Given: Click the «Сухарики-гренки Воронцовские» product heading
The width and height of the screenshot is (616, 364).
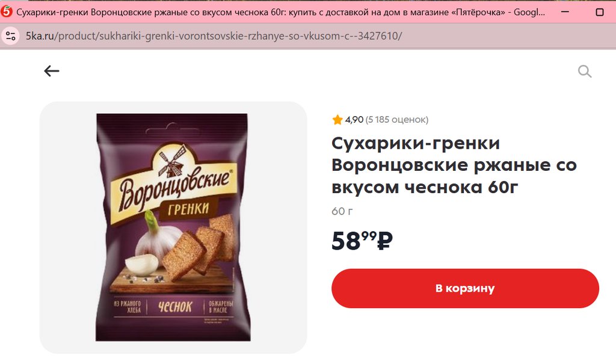Looking at the screenshot, I should tap(454, 165).
